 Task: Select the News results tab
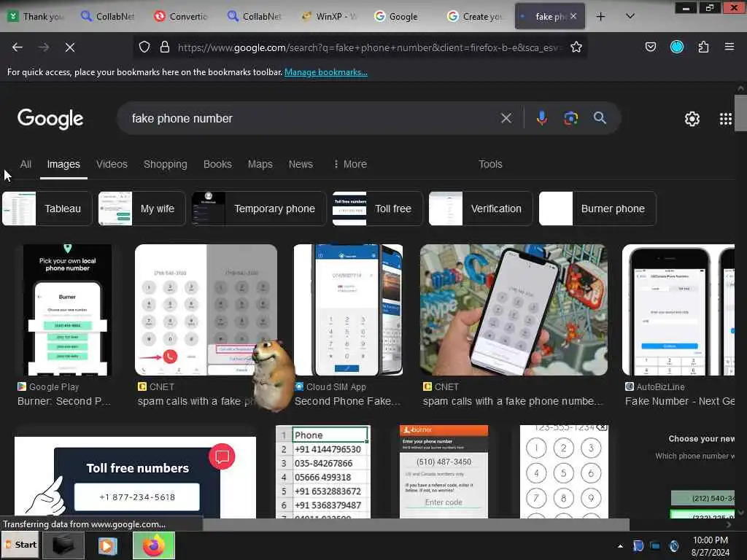click(301, 164)
